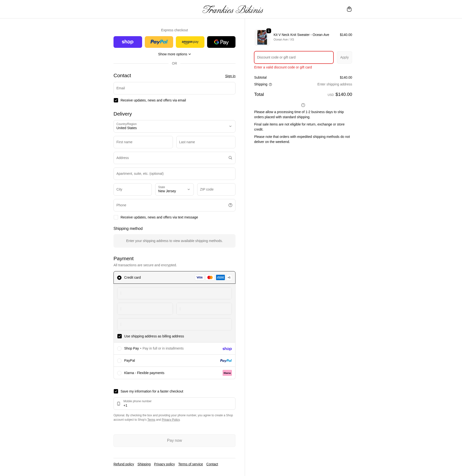Expand Show more options for express checkout

click(174, 54)
